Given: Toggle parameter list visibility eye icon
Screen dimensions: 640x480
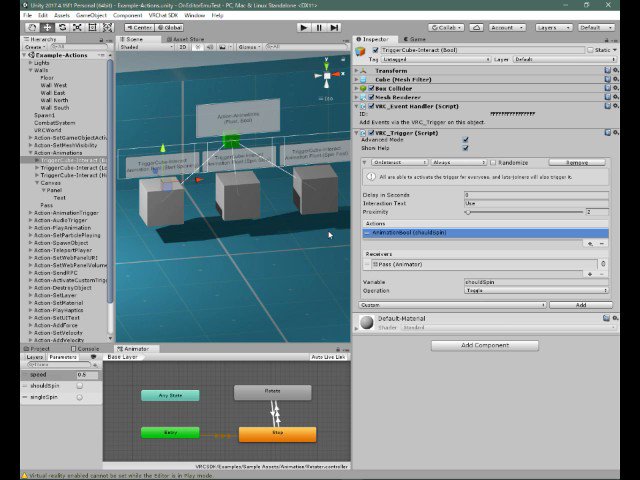Looking at the screenshot, I should tap(93, 357).
